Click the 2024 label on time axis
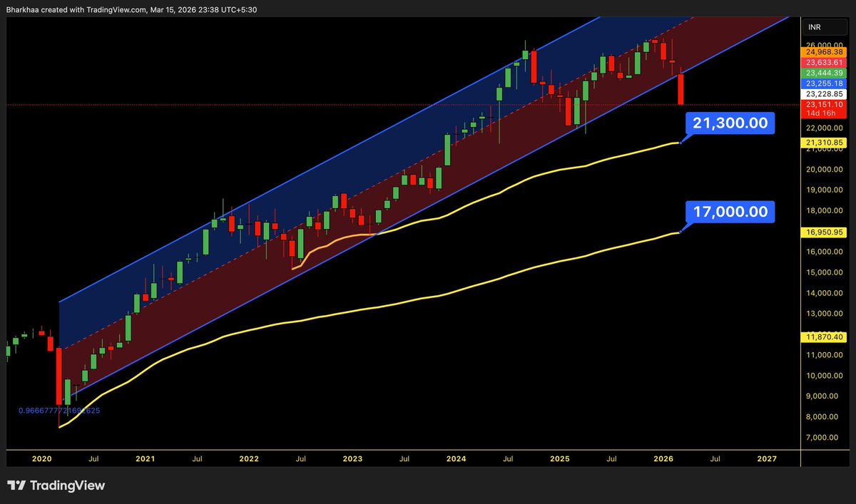The image size is (856, 504). pos(456,460)
